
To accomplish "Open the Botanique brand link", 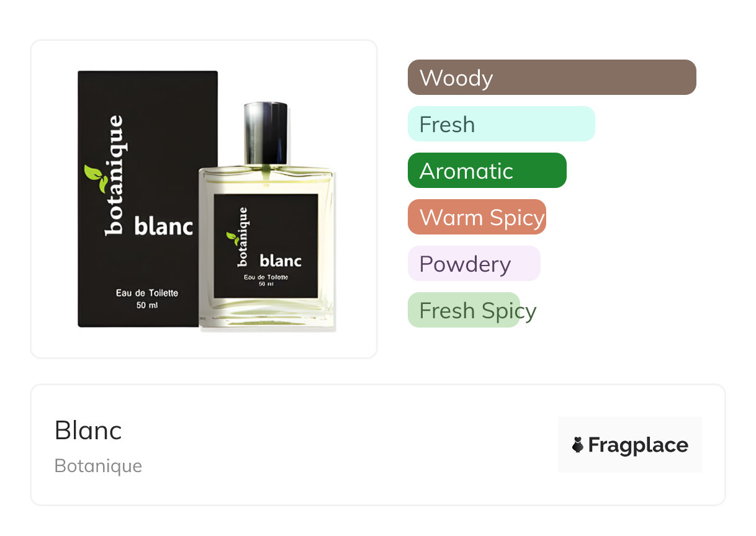I will click(x=98, y=466).
